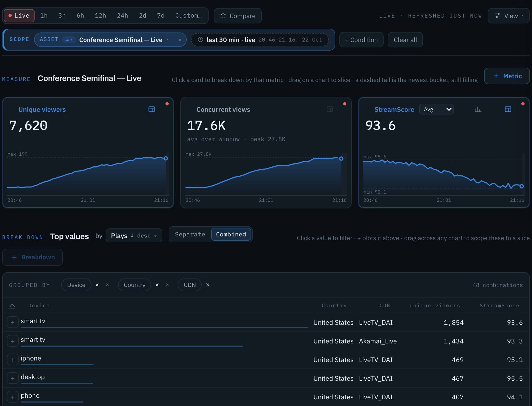This screenshot has height=406, width=532.
Task: Click the Device grouping chip
Action: click(x=76, y=285)
